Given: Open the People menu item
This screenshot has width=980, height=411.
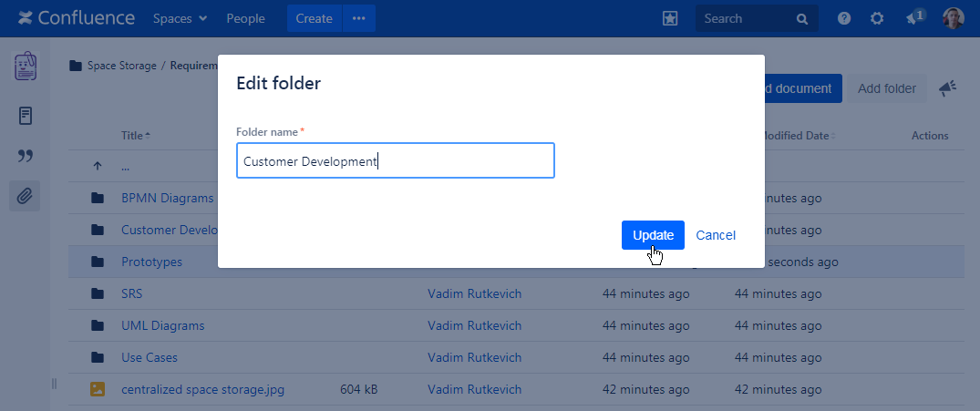Looking at the screenshot, I should 245,18.
